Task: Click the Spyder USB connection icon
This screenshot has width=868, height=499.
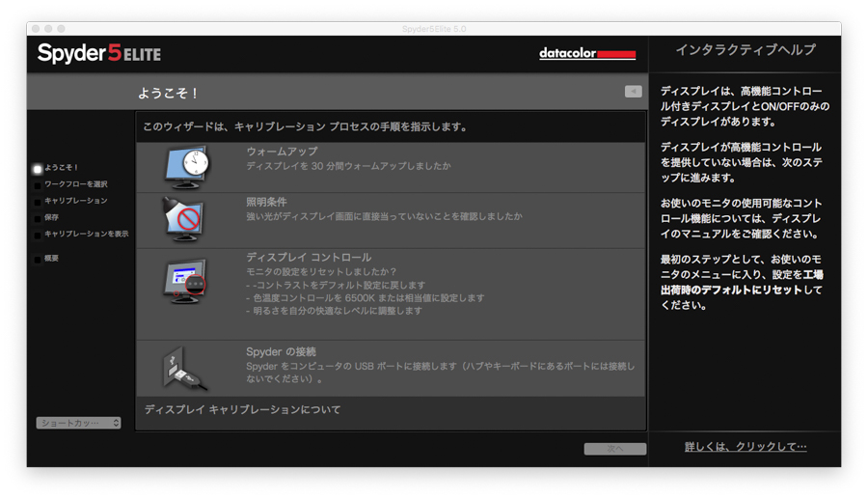Action: [x=185, y=368]
